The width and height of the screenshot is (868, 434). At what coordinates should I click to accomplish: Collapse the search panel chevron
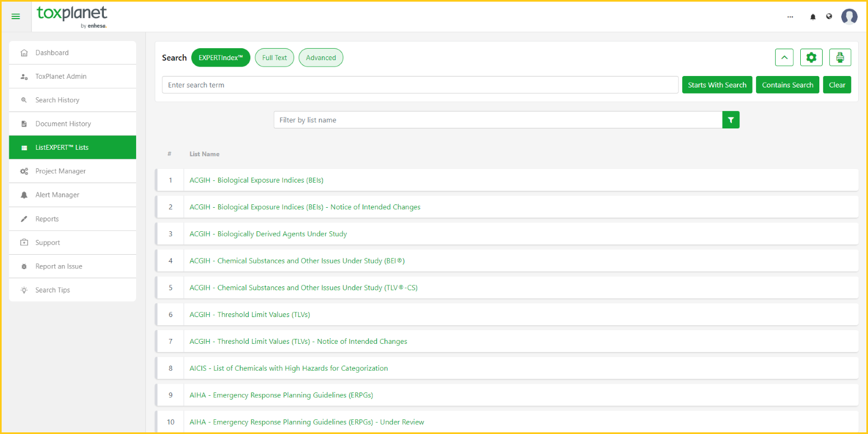click(784, 57)
